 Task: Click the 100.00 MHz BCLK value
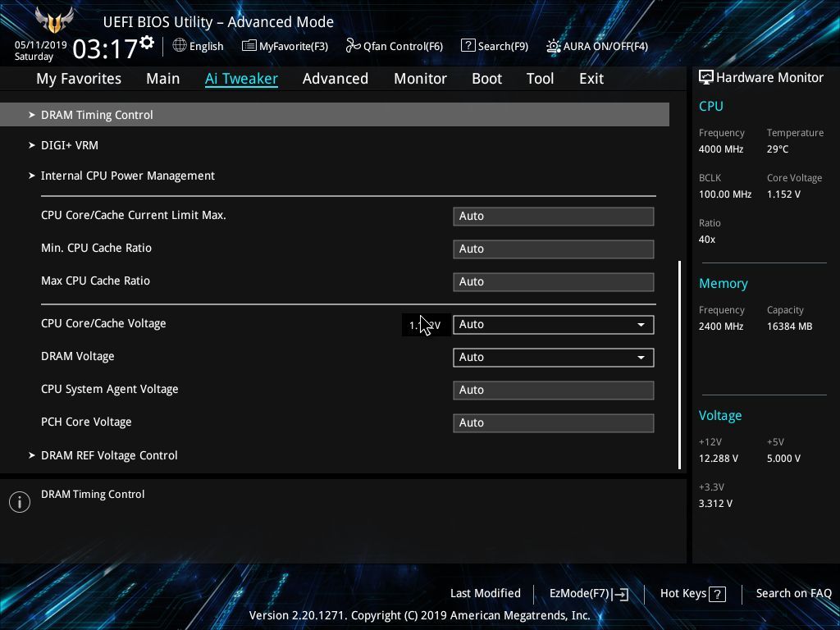coord(725,194)
